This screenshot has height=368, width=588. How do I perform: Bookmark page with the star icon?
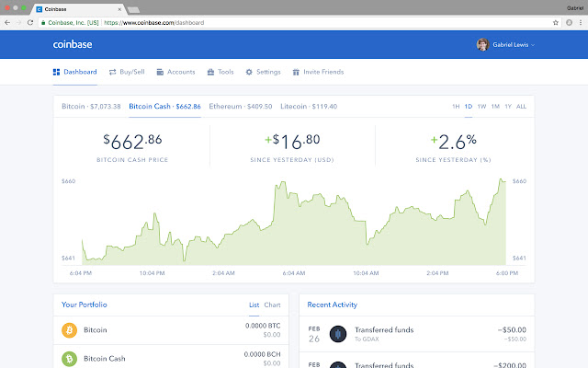[x=556, y=22]
